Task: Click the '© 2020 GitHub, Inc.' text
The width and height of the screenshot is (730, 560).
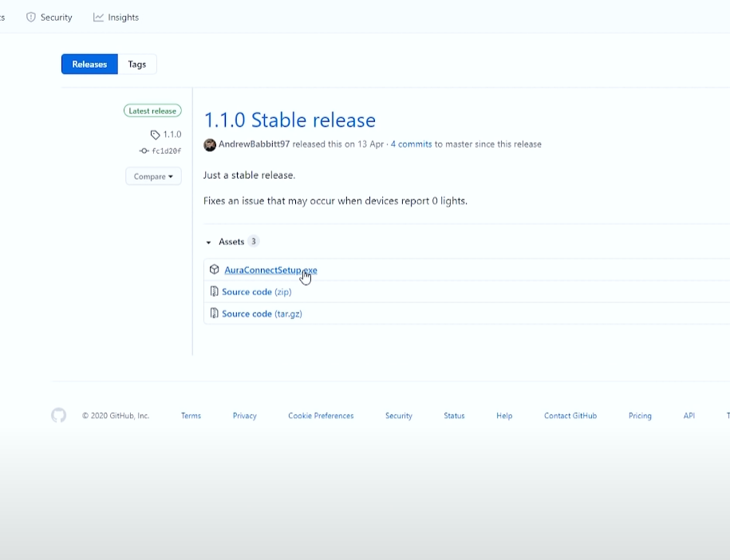Action: (x=116, y=416)
